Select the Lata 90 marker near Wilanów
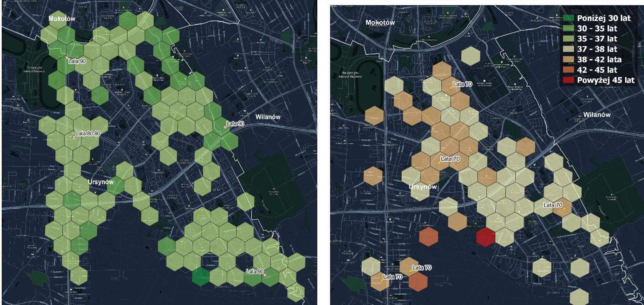This screenshot has height=305, width=644. tap(225, 127)
